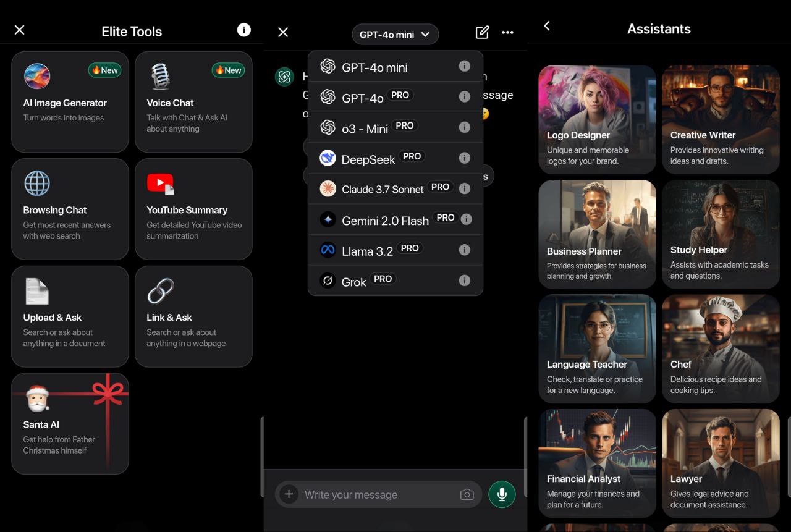Choose GPT-4o PRO model
The width and height of the screenshot is (791, 532).
click(395, 97)
